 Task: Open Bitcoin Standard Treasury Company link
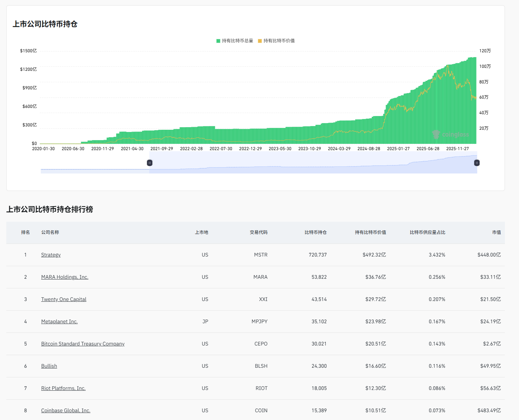tap(83, 344)
